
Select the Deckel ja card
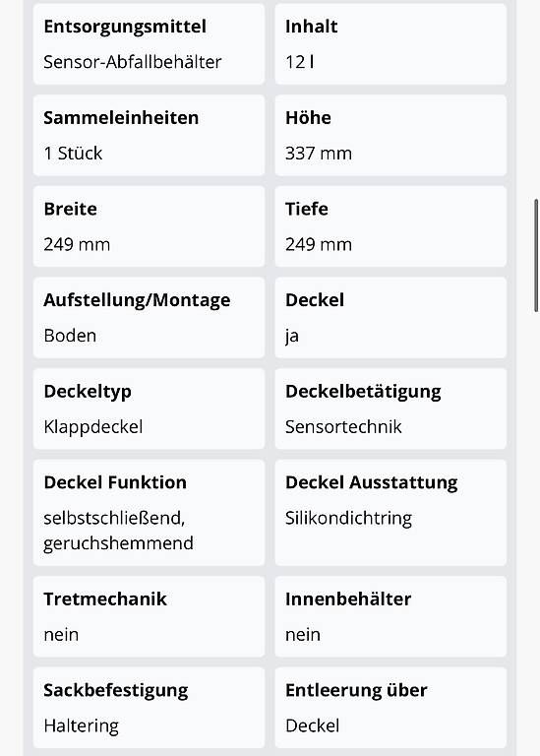tap(390, 318)
